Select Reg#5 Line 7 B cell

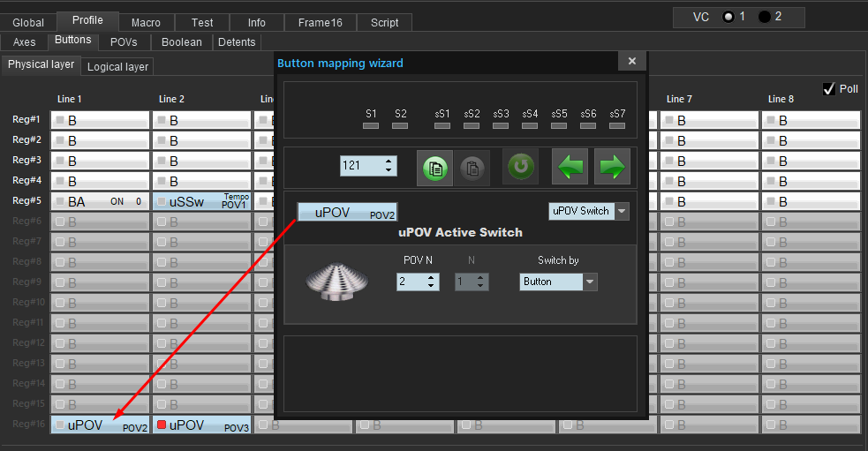pyautogui.click(x=709, y=201)
